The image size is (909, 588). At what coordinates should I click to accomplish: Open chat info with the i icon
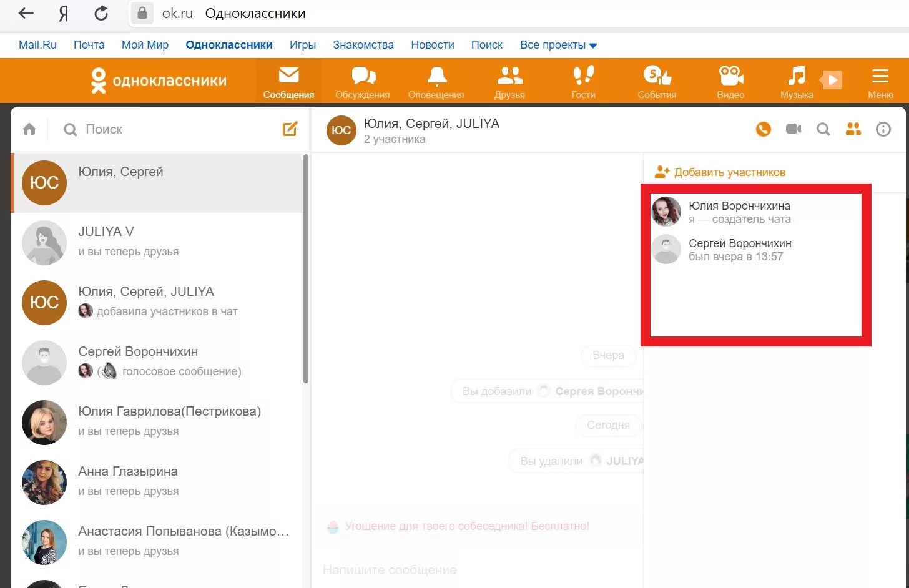(883, 129)
